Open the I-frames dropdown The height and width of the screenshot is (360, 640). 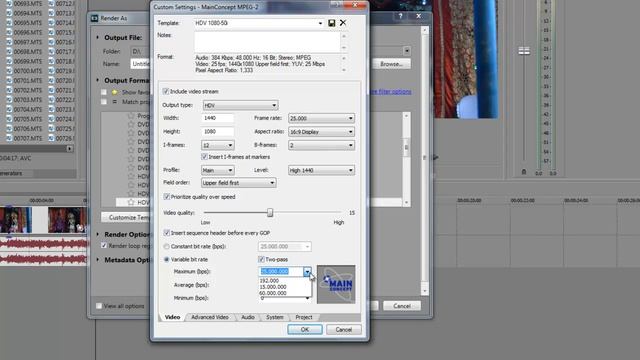[218, 145]
